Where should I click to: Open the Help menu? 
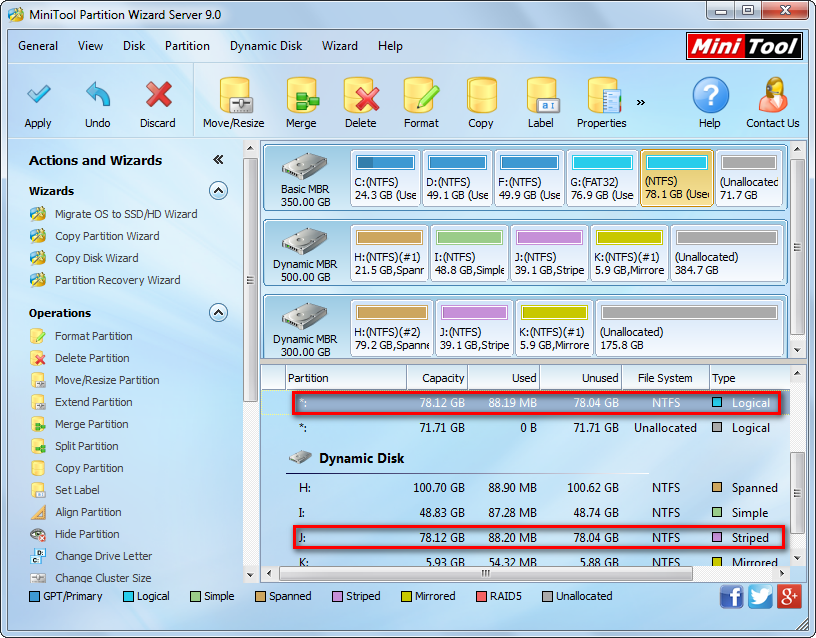390,46
